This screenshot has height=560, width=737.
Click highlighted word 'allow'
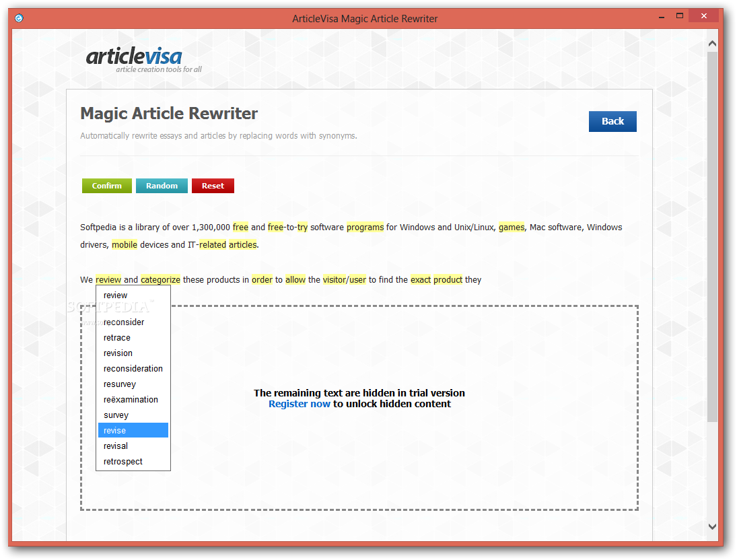tap(295, 280)
